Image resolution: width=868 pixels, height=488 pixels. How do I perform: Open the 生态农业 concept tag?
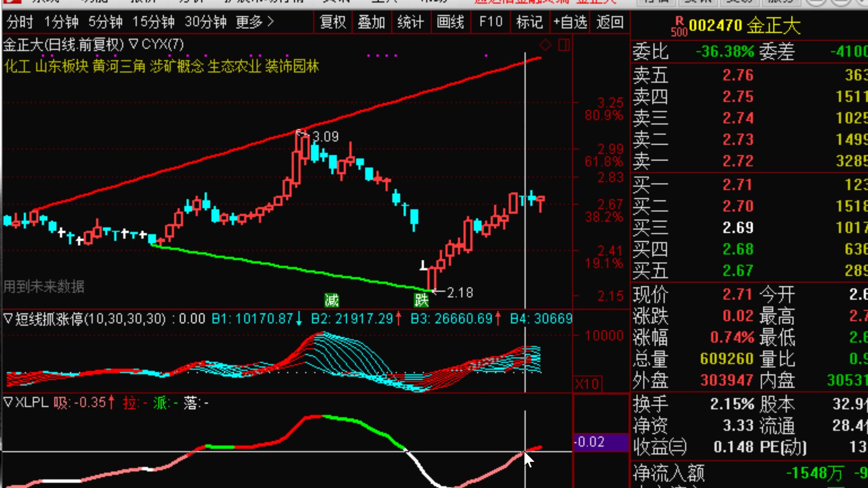pyautogui.click(x=234, y=66)
